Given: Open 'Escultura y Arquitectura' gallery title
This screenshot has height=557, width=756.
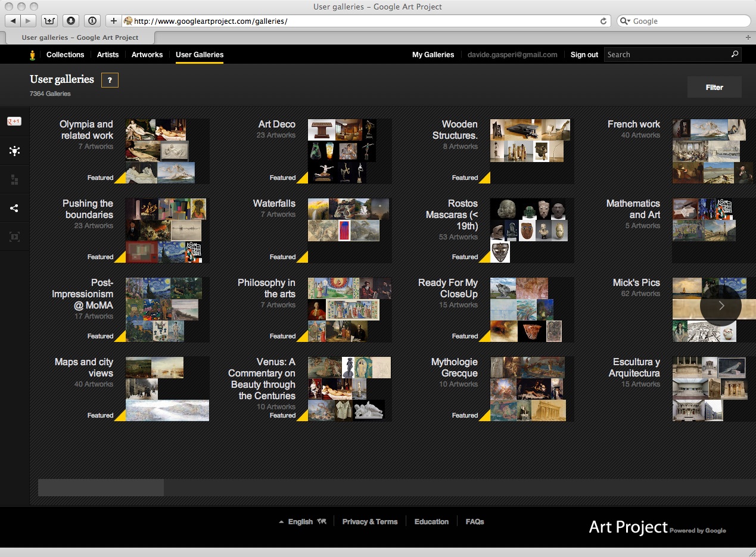Looking at the screenshot, I should [x=634, y=368].
